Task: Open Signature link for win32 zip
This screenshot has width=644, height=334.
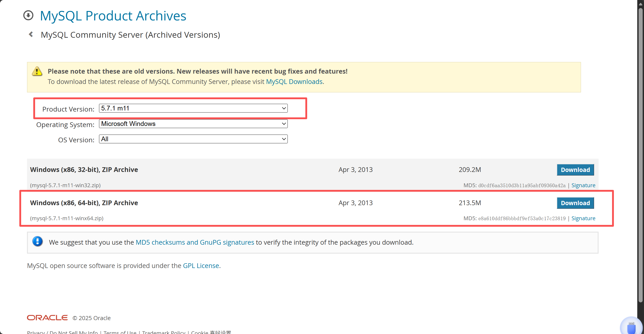Action: 583,185
